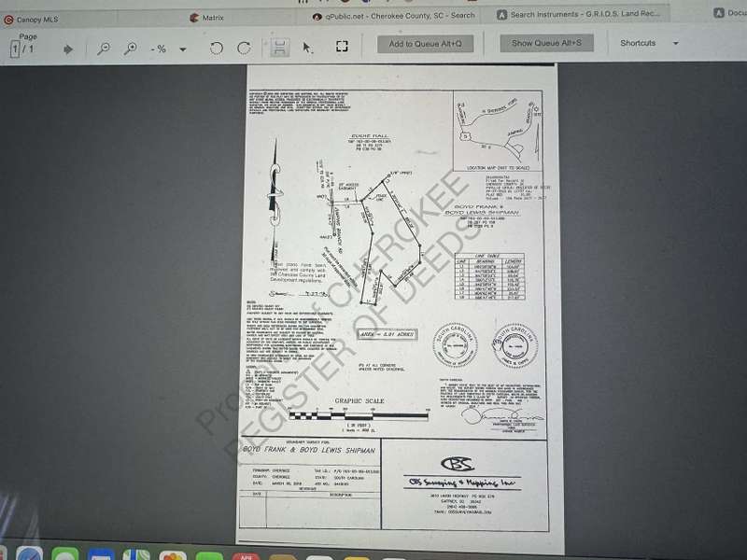Open the zoom percentage dropdown
The width and height of the screenshot is (747, 560).
183,49
